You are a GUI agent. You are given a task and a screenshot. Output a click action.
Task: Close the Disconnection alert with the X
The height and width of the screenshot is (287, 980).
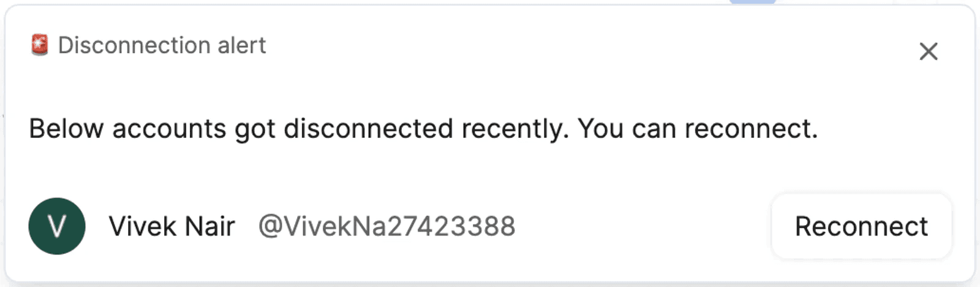click(x=929, y=52)
